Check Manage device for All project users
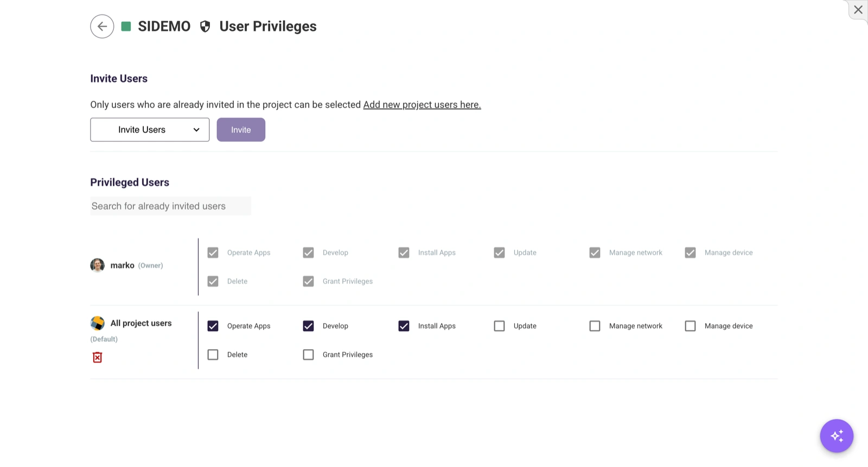 click(690, 326)
